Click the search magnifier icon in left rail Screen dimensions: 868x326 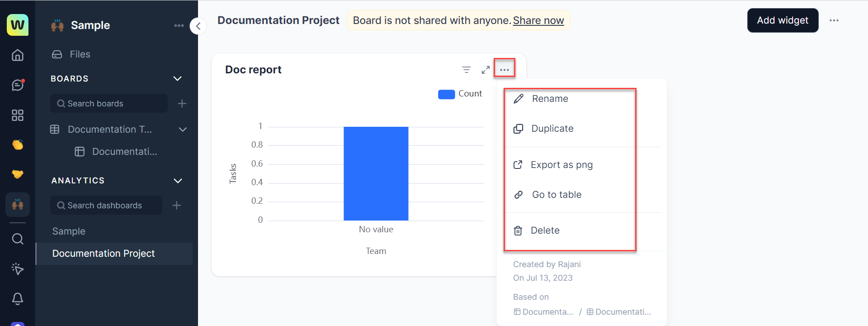tap(18, 239)
